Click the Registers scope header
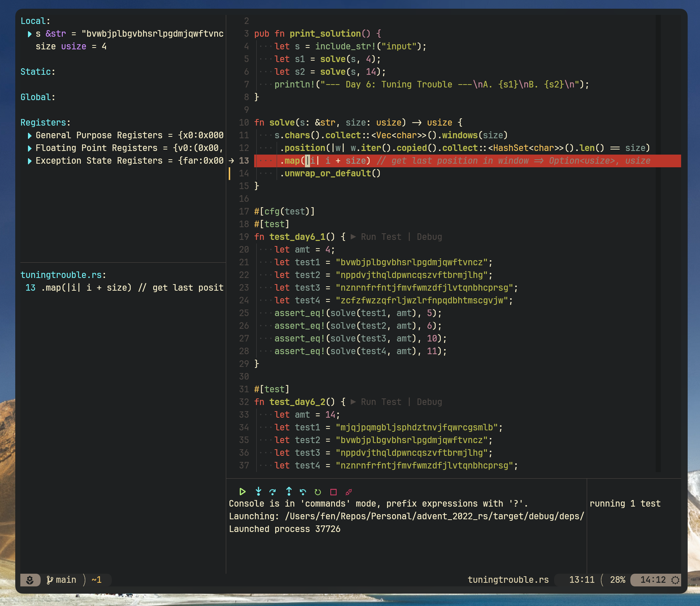 pos(45,123)
